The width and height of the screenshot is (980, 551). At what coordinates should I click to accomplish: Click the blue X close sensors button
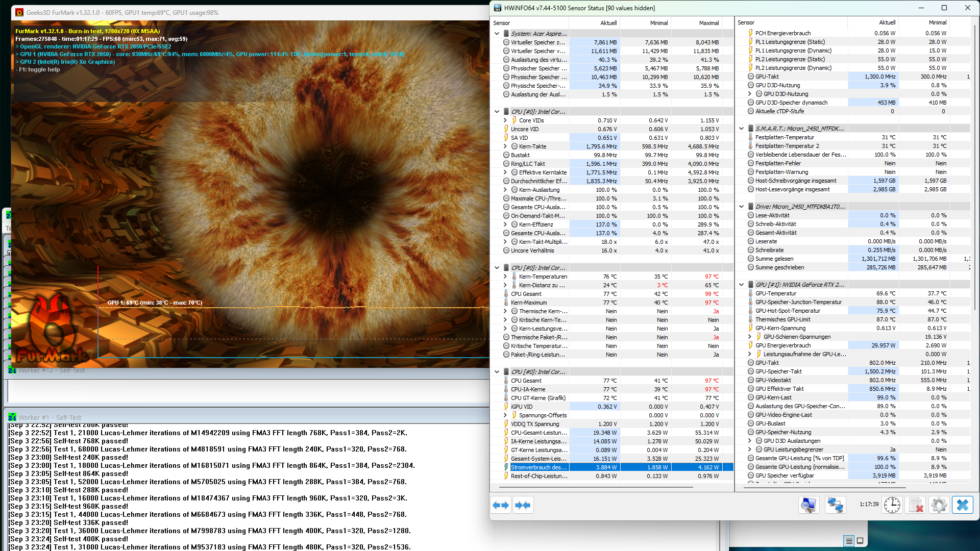coord(962,505)
